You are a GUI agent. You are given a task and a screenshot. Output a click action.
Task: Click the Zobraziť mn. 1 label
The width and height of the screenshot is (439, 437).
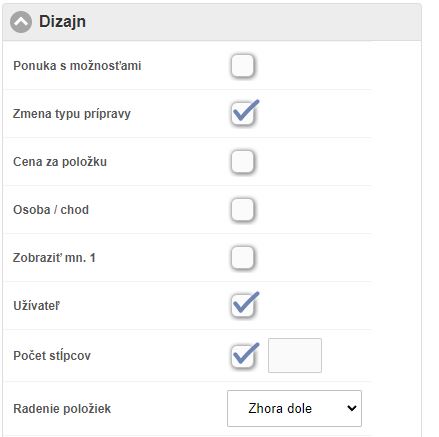coord(54,258)
